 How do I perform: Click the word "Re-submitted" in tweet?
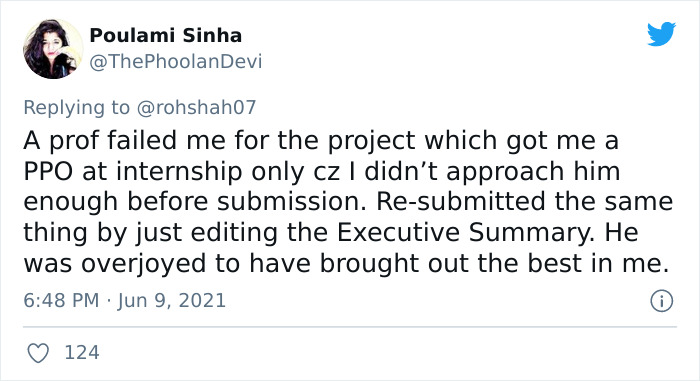461,201
